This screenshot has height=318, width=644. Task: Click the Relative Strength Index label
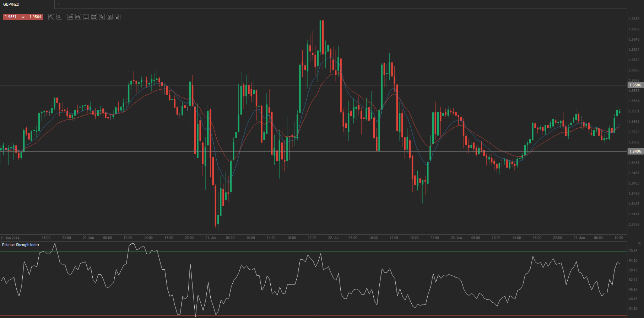(21, 245)
